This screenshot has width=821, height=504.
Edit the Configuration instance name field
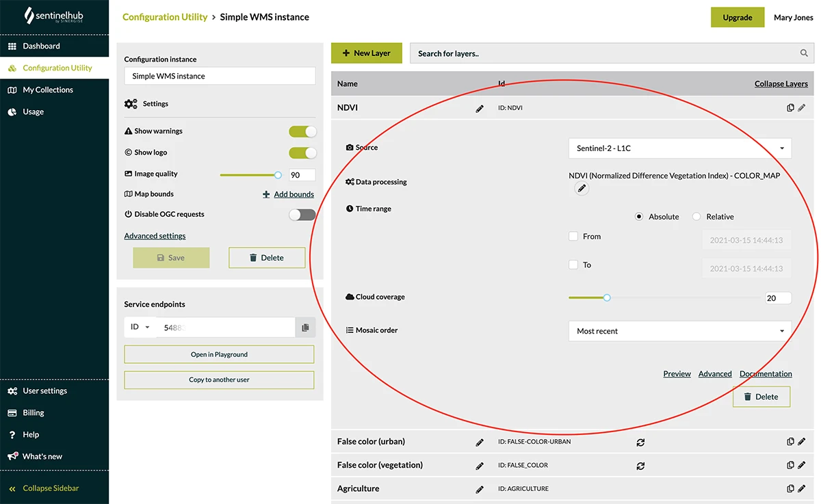[220, 76]
